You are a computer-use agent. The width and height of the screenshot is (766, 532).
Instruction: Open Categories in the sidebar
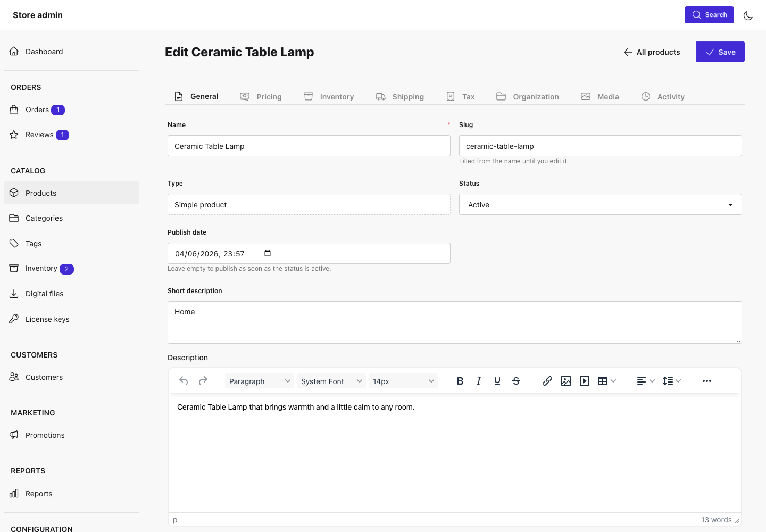[x=72, y=218]
